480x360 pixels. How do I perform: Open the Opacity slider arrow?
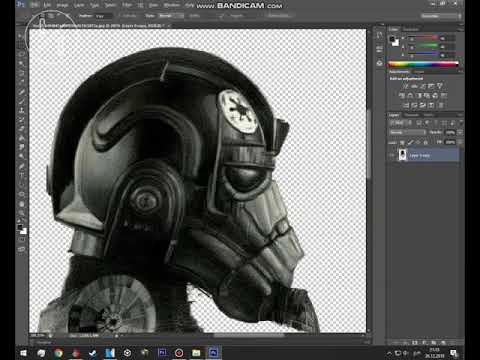(460, 132)
